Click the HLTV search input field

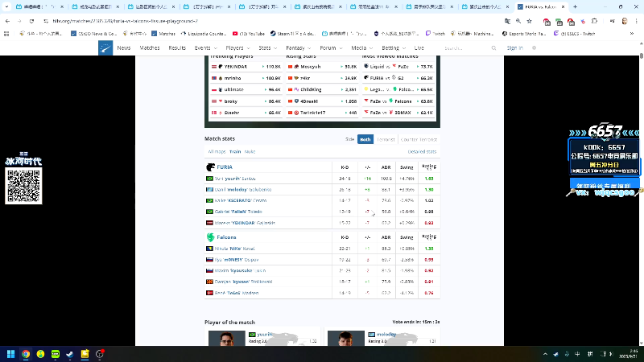click(x=466, y=48)
